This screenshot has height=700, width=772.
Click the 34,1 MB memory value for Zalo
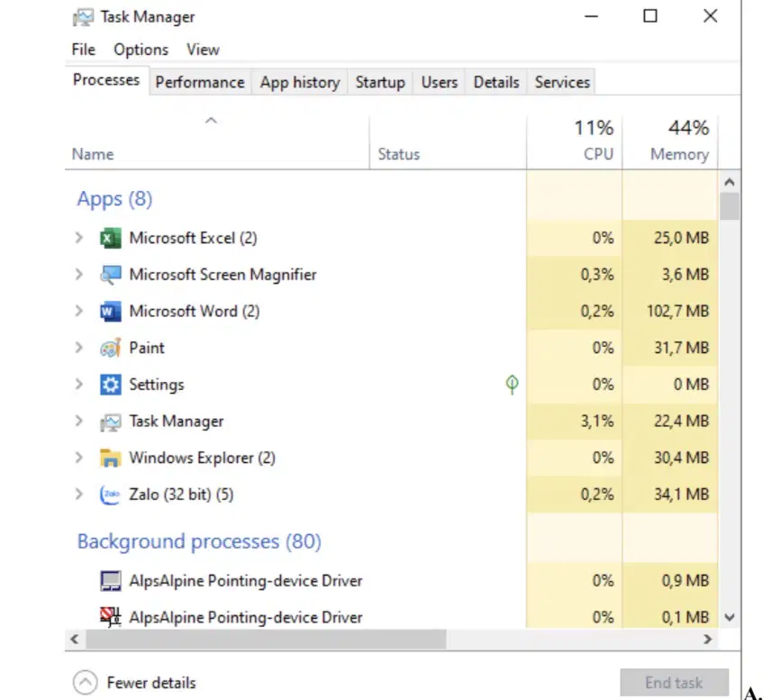coord(681,495)
